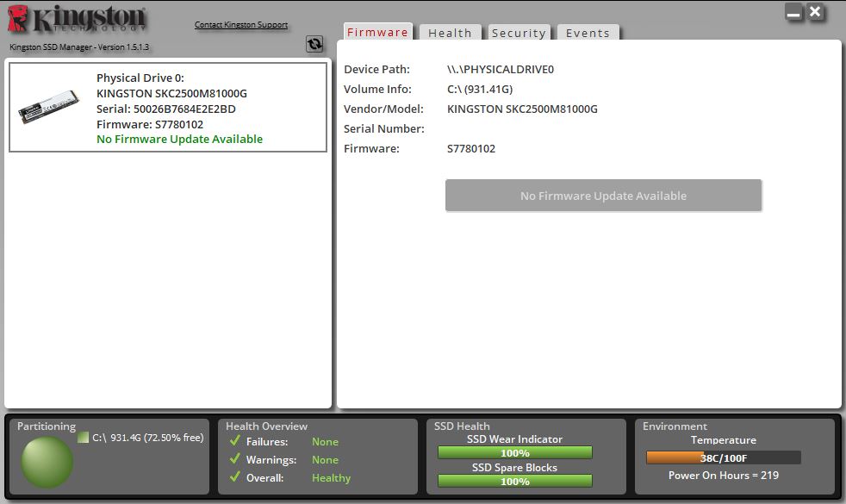Open the Security tab
Image resolution: width=846 pixels, height=504 pixels.
click(x=519, y=33)
